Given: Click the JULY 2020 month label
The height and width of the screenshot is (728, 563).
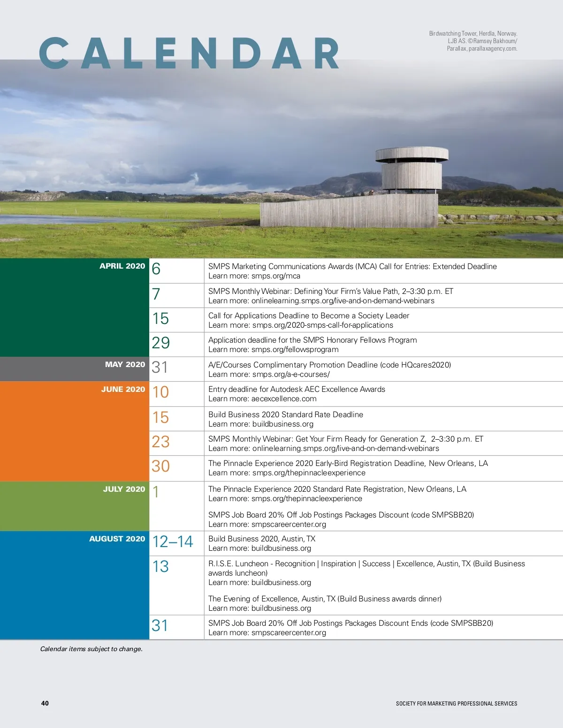Looking at the screenshot, I should click(124, 489).
